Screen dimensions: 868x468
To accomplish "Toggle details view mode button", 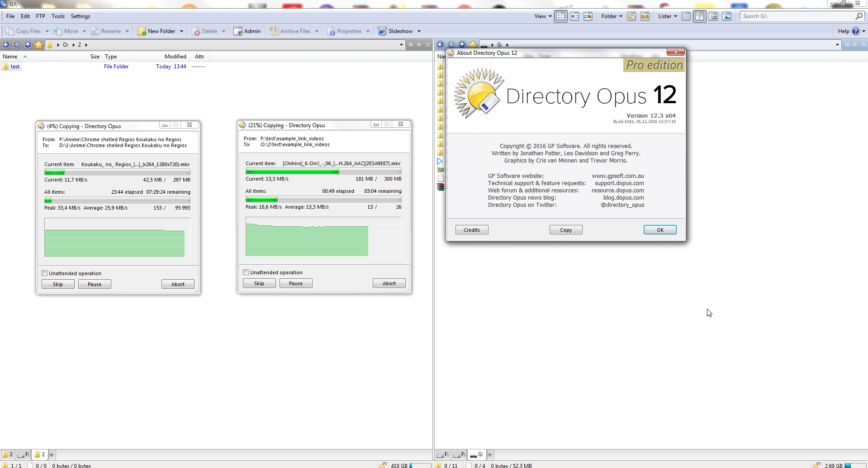I will 561,16.
